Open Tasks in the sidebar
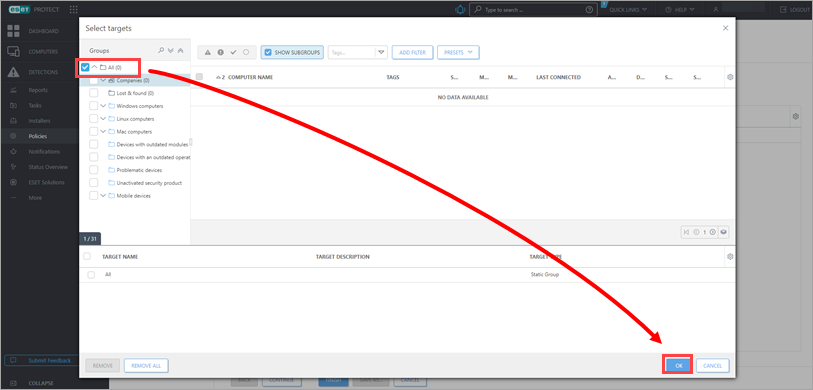Image resolution: width=813 pixels, height=390 pixels. coord(35,106)
